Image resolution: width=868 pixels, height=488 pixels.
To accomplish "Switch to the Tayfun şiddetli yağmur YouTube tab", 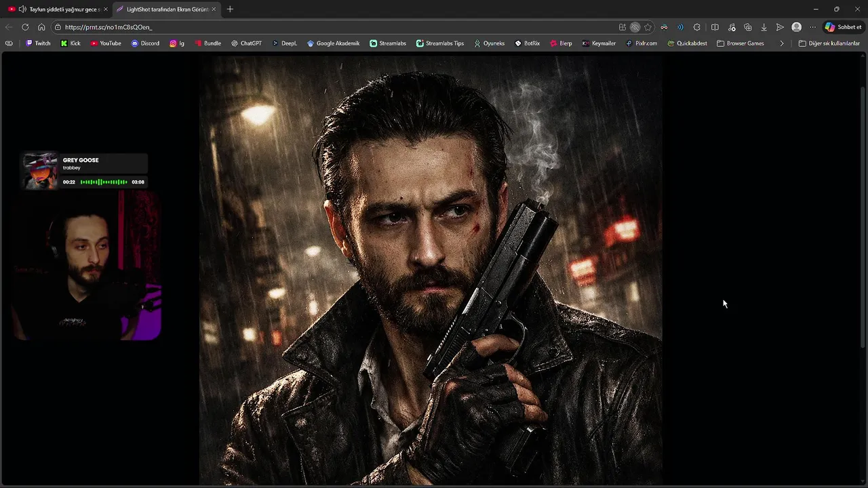I will click(58, 9).
